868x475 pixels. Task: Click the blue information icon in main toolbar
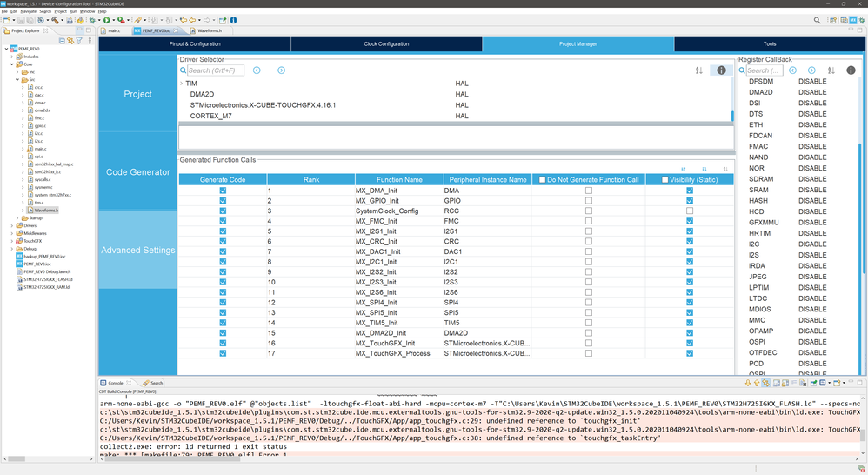233,21
